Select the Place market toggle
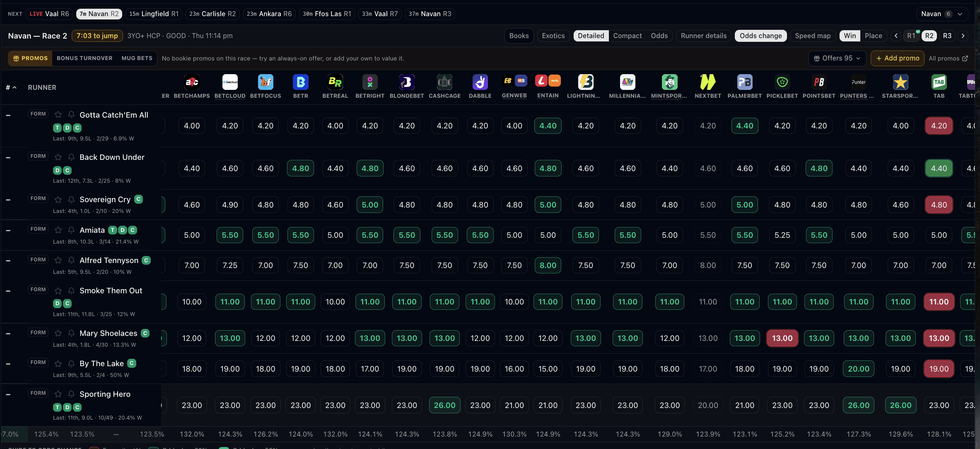Viewport: 980px width, 449px height. pos(874,36)
